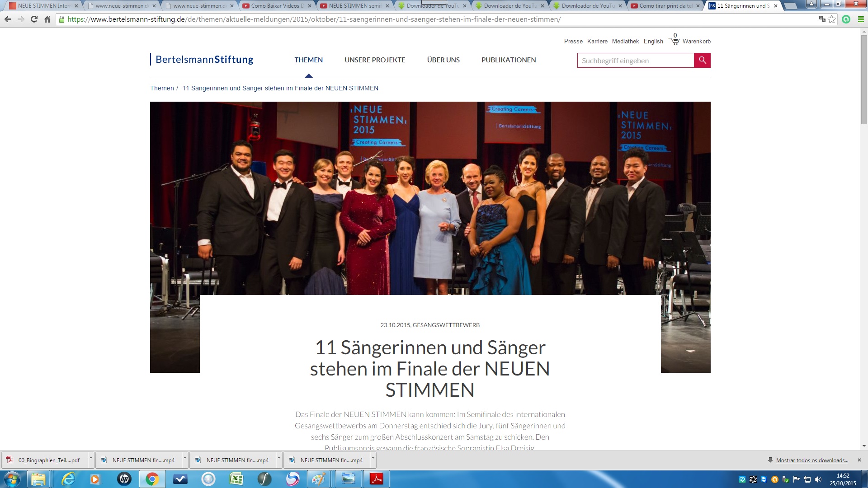Click the Themen breadcrumb link

[162, 88]
